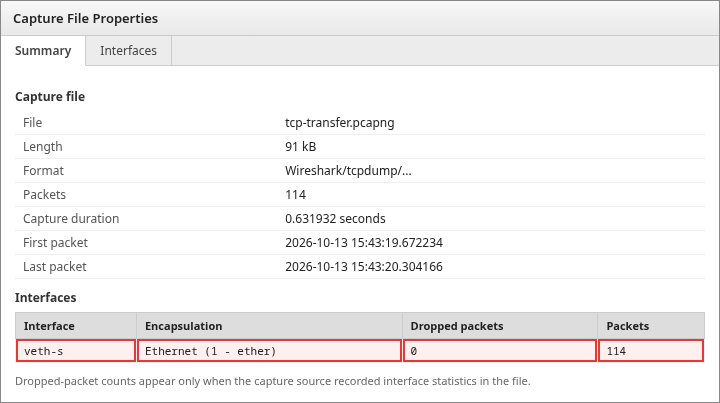The height and width of the screenshot is (403, 720).
Task: Click the Length value 91 kB
Action: pos(301,146)
